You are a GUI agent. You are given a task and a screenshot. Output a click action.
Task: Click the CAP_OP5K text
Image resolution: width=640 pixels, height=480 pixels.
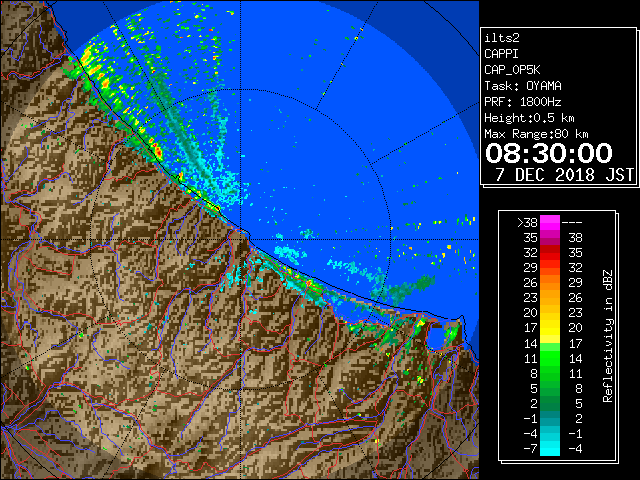(512, 70)
